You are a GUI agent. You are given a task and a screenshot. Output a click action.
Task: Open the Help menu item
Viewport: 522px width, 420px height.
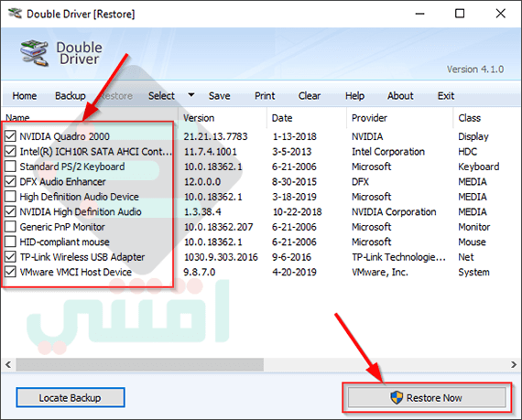pyautogui.click(x=354, y=96)
